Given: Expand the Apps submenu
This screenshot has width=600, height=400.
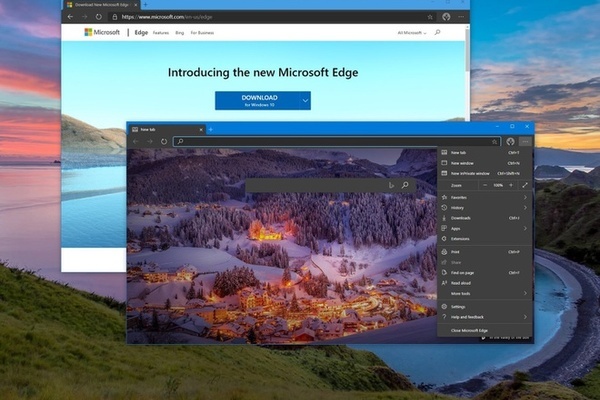Looking at the screenshot, I should (485, 229).
